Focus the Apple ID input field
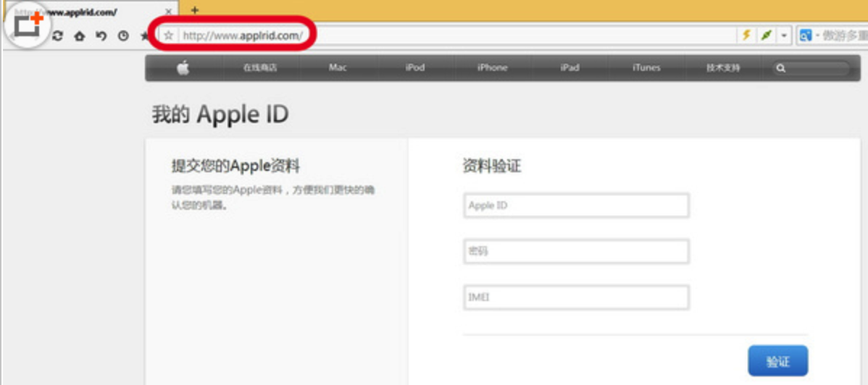The height and width of the screenshot is (385, 868). click(576, 206)
